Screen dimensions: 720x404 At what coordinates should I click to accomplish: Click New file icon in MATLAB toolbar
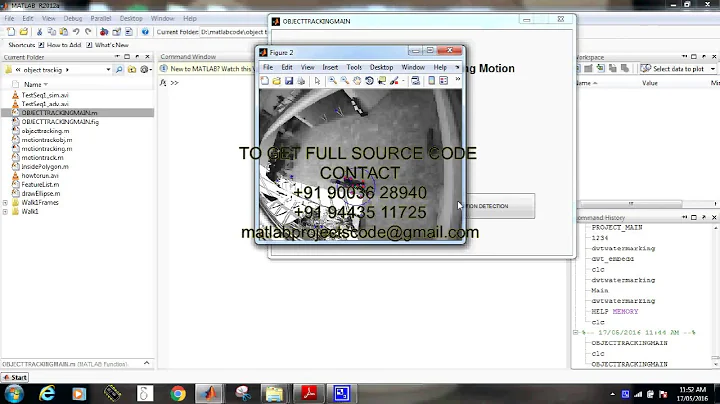tap(11, 32)
